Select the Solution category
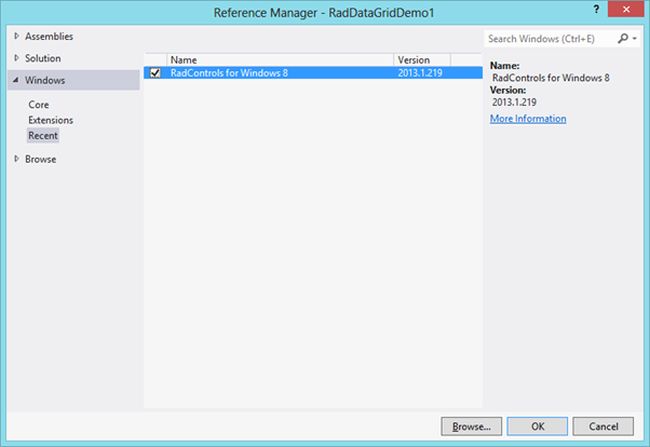Viewport: 650px width, 447px height. (x=43, y=58)
